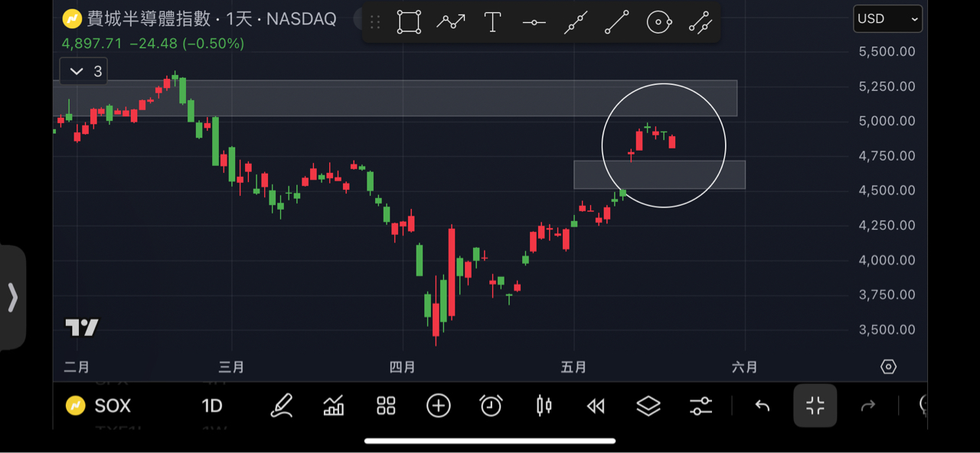The image size is (980, 453).
Task: Open the object tree layers icon
Action: pos(648,406)
